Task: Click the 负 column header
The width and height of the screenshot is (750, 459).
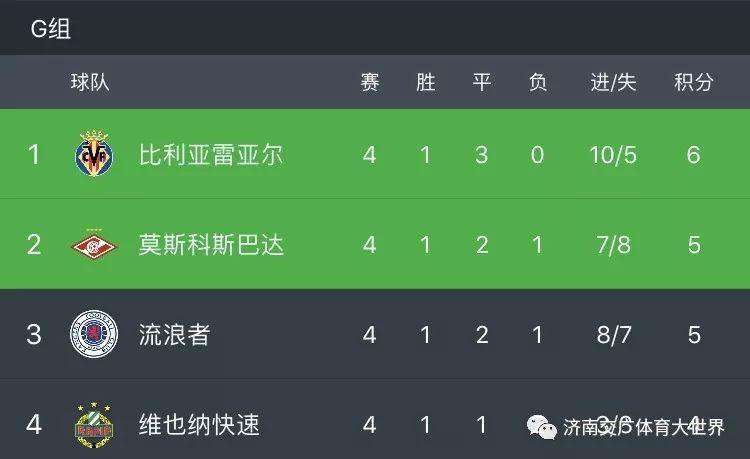Action: click(538, 82)
